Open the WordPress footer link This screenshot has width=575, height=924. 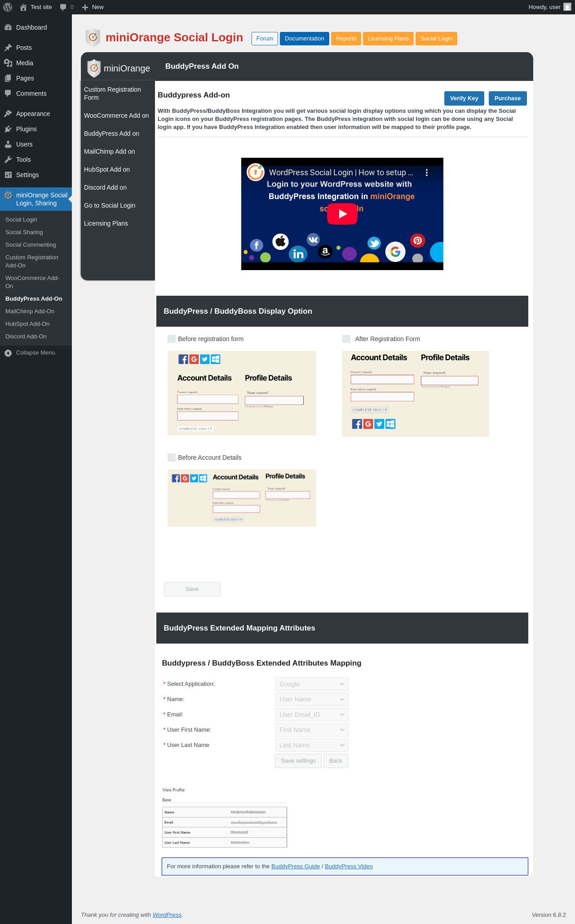pos(167,915)
